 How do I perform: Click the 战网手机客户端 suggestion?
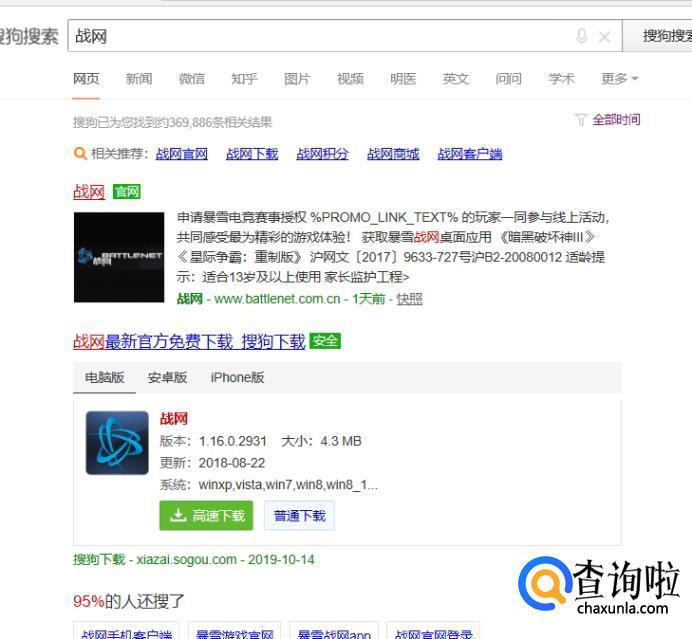point(127,631)
